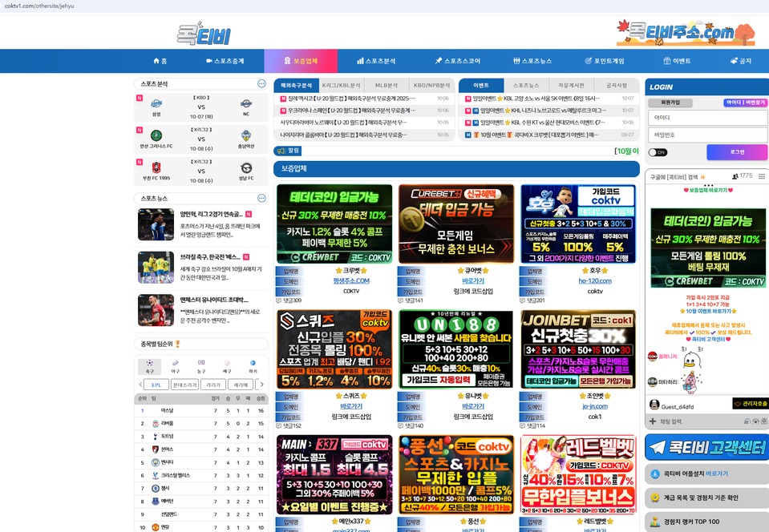
Task: Click the 콕티비 site logo
Action: click(x=204, y=35)
